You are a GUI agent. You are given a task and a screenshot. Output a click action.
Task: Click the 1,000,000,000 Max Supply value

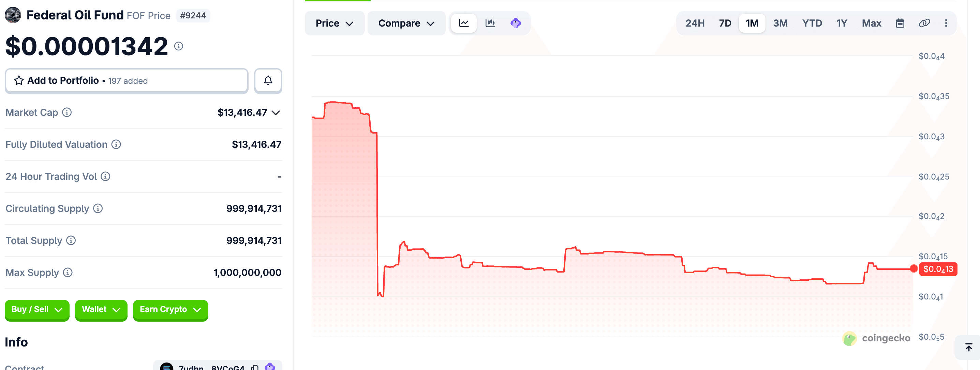pyautogui.click(x=247, y=273)
